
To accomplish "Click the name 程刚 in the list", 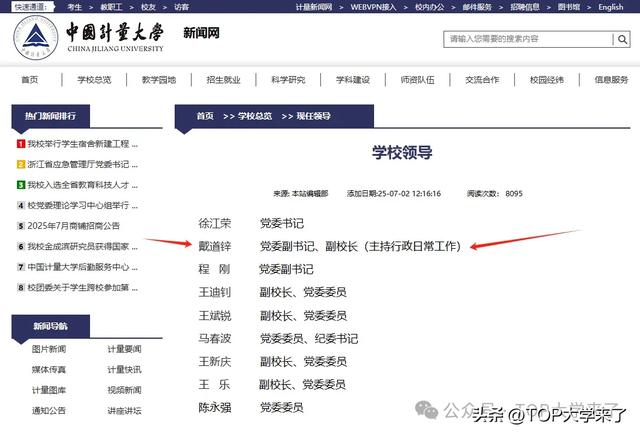I will pos(215,269).
